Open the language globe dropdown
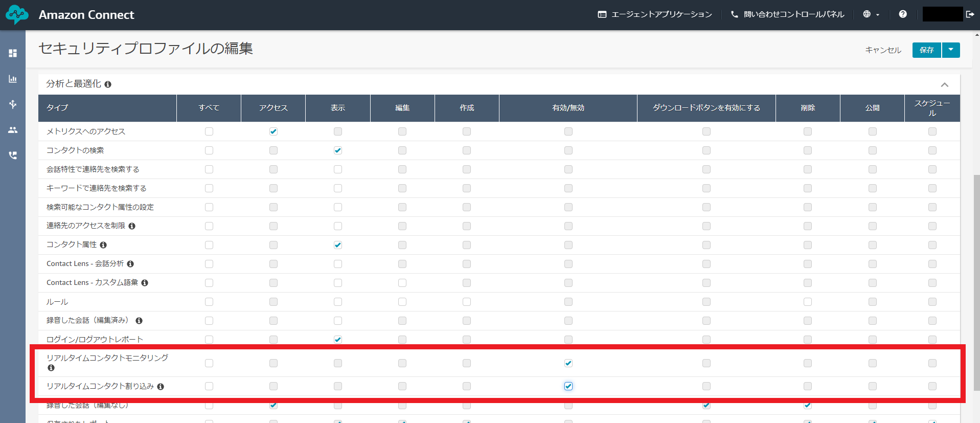The image size is (980, 423). pos(871,14)
